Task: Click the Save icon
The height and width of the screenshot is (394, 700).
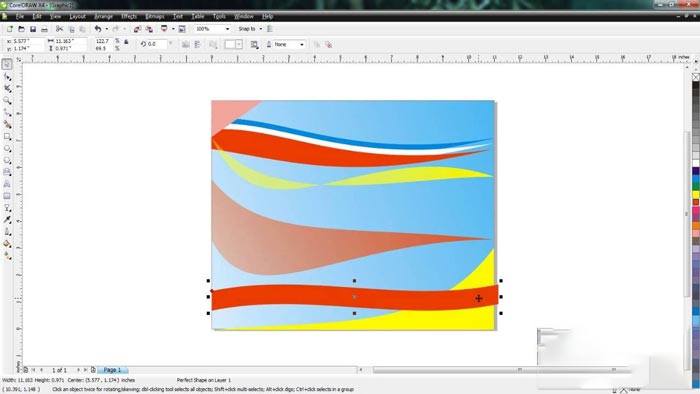Action: (33, 29)
